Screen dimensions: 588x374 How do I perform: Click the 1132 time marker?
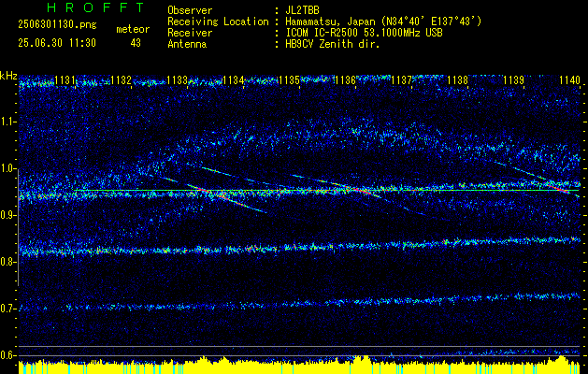click(122, 79)
